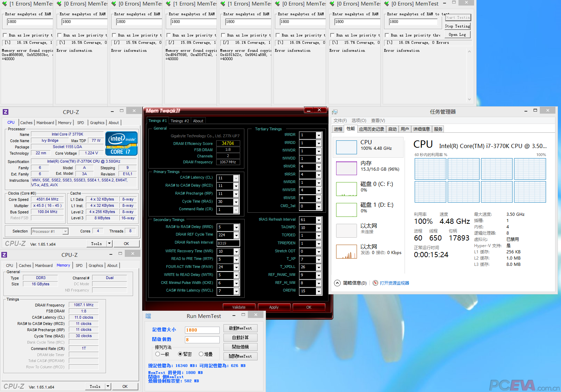Image resolution: width=561 pixels, height=392 pixels.
Task: Click Apply in MemTweakIt
Action: coord(274,307)
